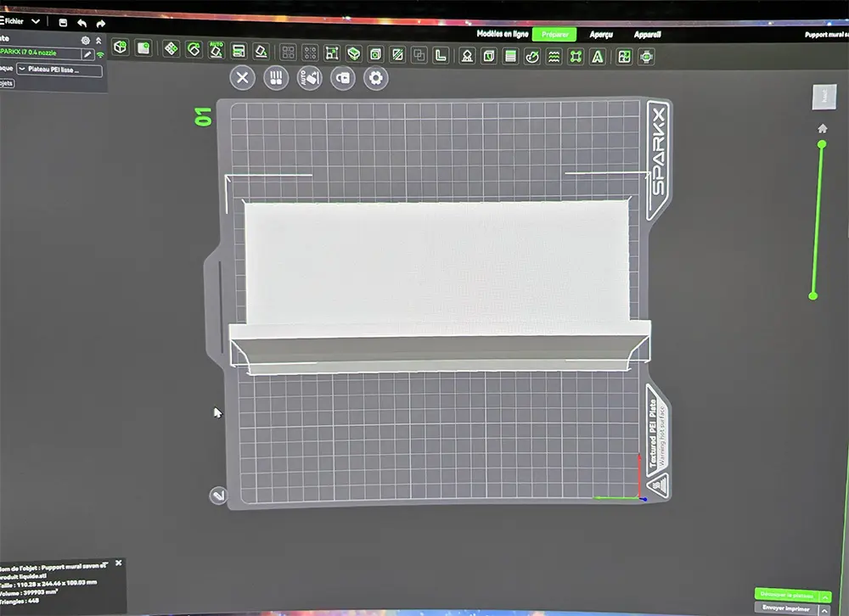This screenshot has height=616, width=849.
Task: Click the split to parts icon
Action: click(310, 53)
